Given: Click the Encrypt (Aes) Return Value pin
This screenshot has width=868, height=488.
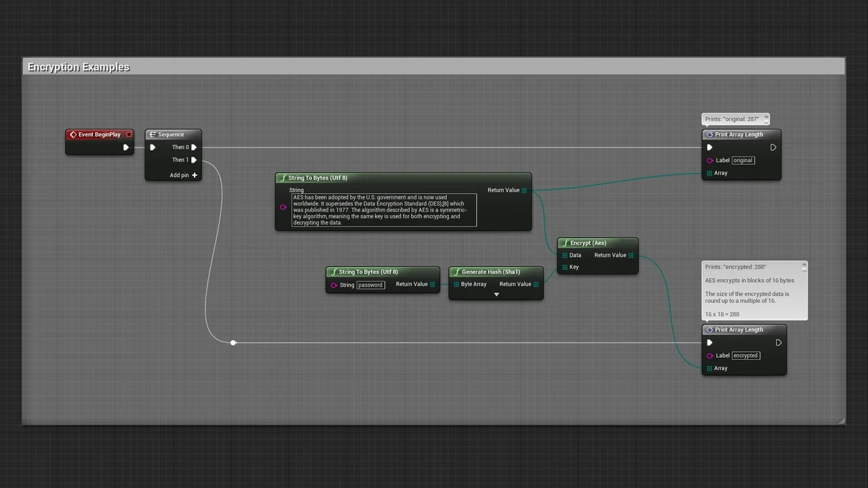Looking at the screenshot, I should coord(631,256).
